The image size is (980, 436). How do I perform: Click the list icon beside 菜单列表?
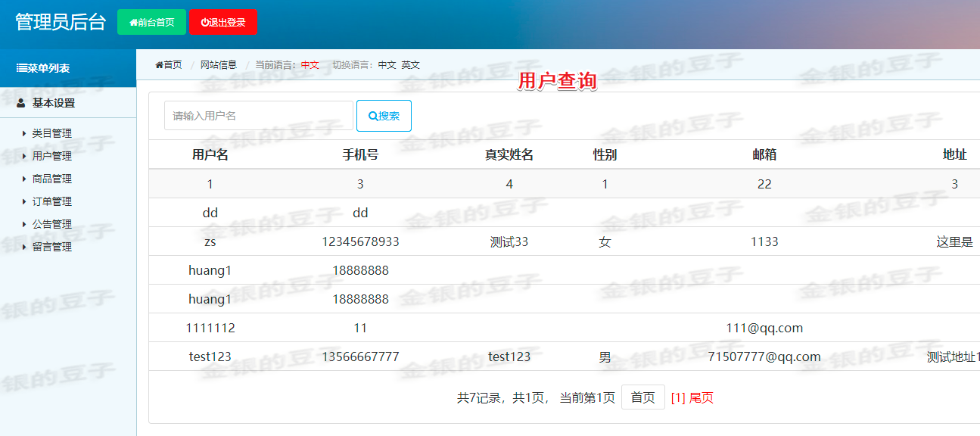(22, 68)
